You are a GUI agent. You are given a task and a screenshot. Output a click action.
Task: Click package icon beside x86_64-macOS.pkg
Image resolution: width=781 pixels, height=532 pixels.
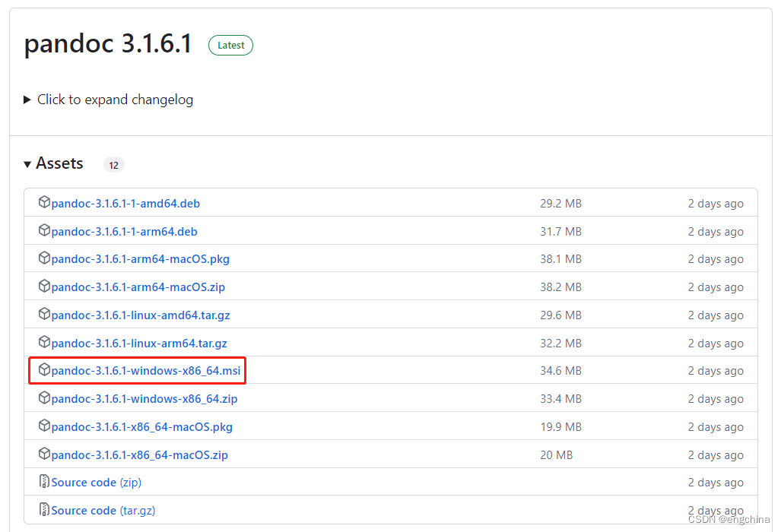(44, 425)
